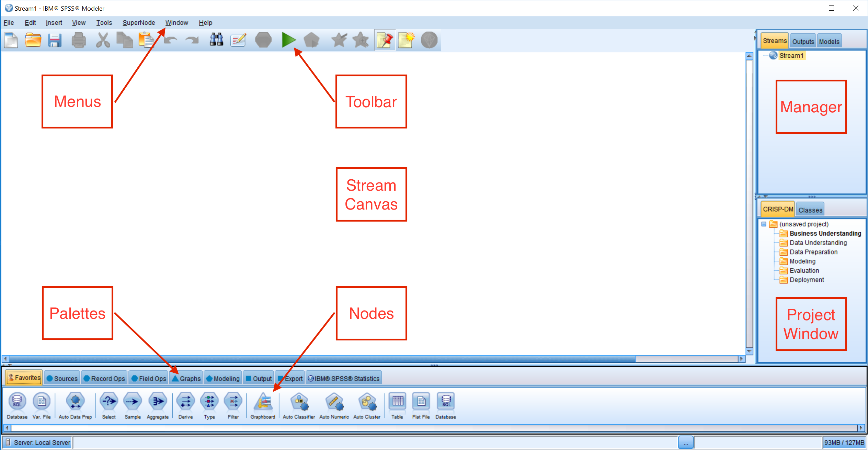Add the Auto Numeric node
Screen dimensions: 868x450
pyautogui.click(x=334, y=406)
